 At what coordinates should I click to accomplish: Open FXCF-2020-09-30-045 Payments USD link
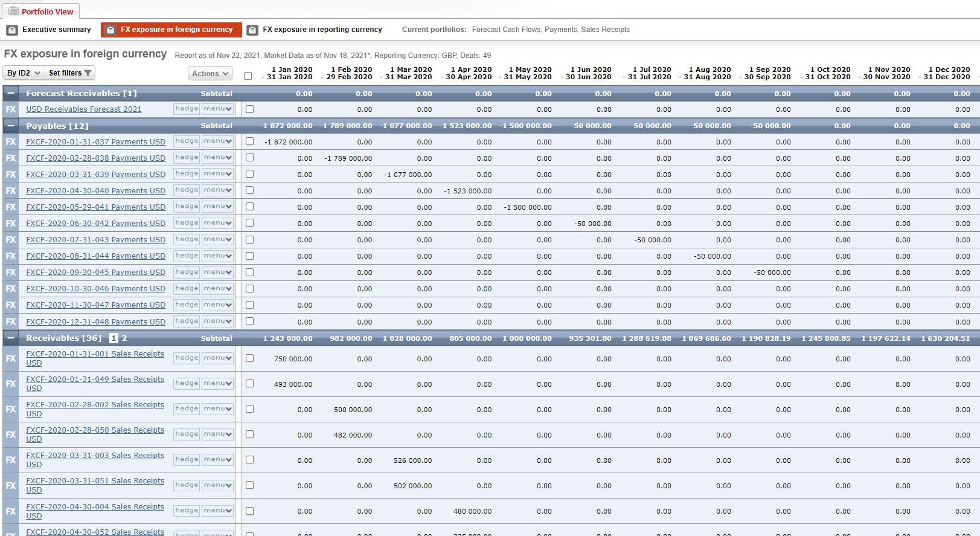(95, 273)
